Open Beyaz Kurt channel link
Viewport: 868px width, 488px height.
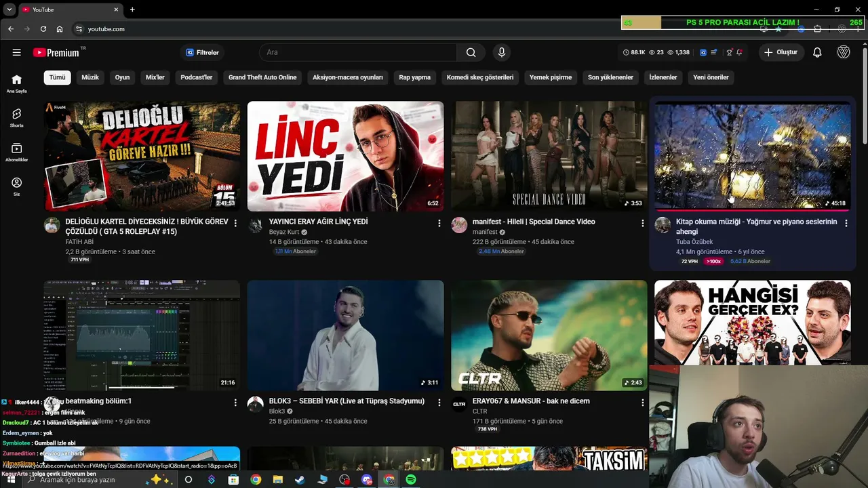click(284, 232)
